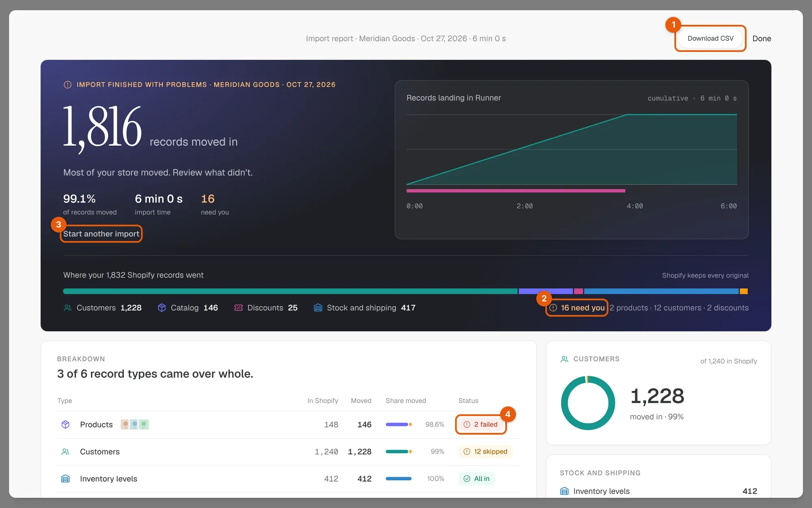Click the teal customers segment of records bar
Screen dimensions: 812x508
pos(290,291)
